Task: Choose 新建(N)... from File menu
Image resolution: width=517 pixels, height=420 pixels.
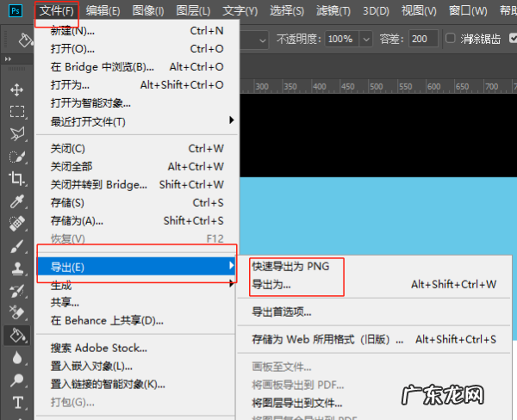Action: [x=137, y=31]
